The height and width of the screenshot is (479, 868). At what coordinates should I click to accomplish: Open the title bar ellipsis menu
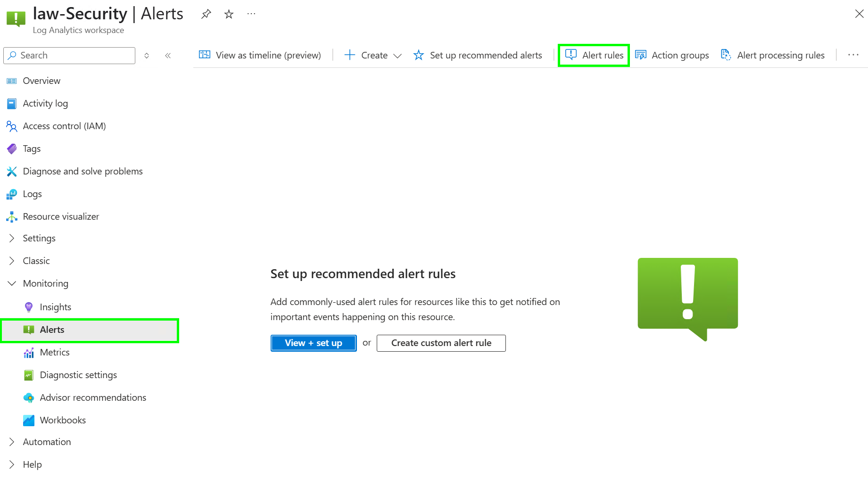point(251,14)
